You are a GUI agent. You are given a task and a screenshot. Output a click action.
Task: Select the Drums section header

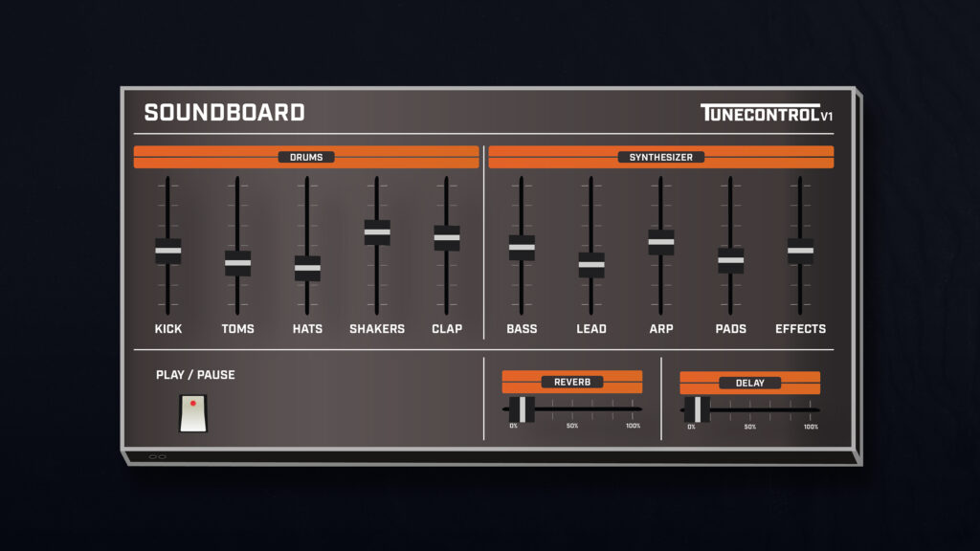pos(306,157)
